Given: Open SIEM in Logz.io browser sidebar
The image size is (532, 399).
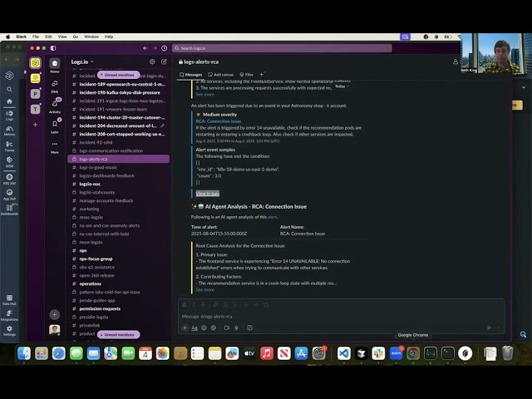Looking at the screenshot, I should tap(9, 162).
